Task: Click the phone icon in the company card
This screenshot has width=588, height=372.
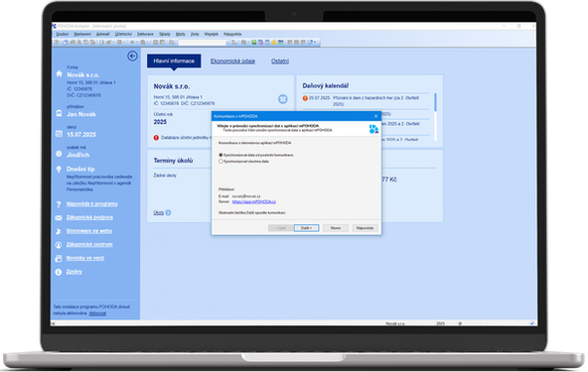Action: 283,99
